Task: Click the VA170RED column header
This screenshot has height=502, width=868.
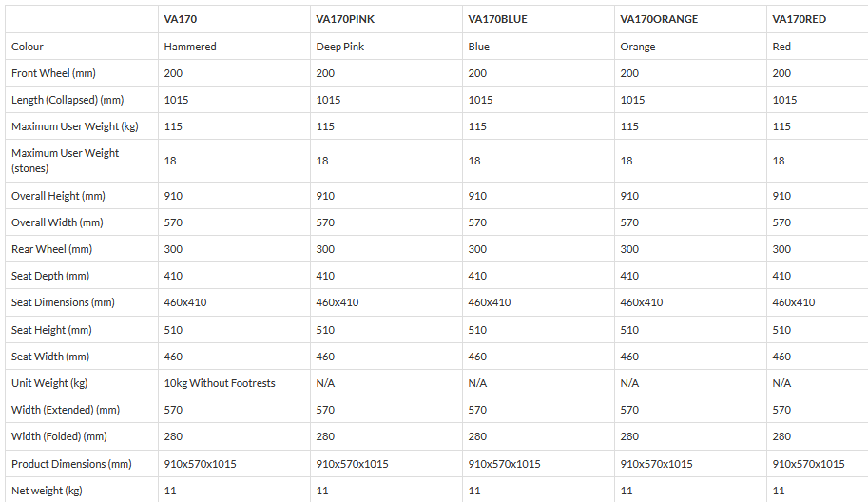Action: click(799, 19)
